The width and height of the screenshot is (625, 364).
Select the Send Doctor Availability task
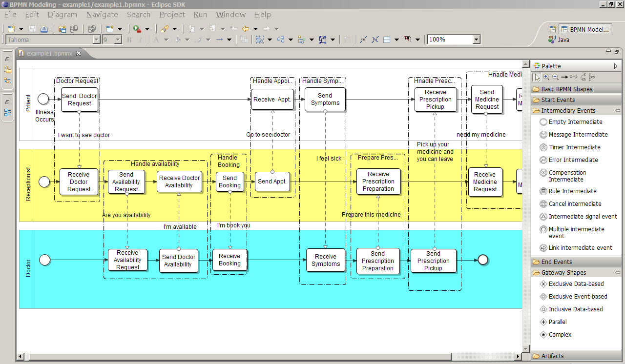(178, 261)
